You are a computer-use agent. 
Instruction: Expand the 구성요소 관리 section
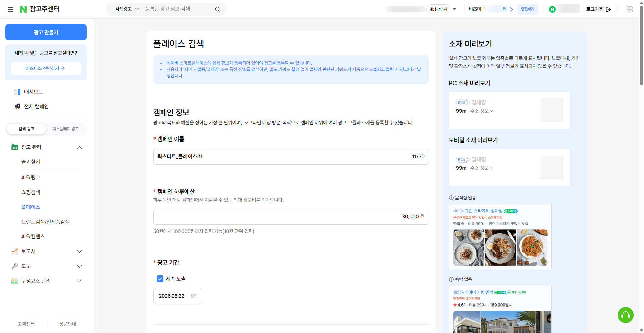(x=79, y=281)
